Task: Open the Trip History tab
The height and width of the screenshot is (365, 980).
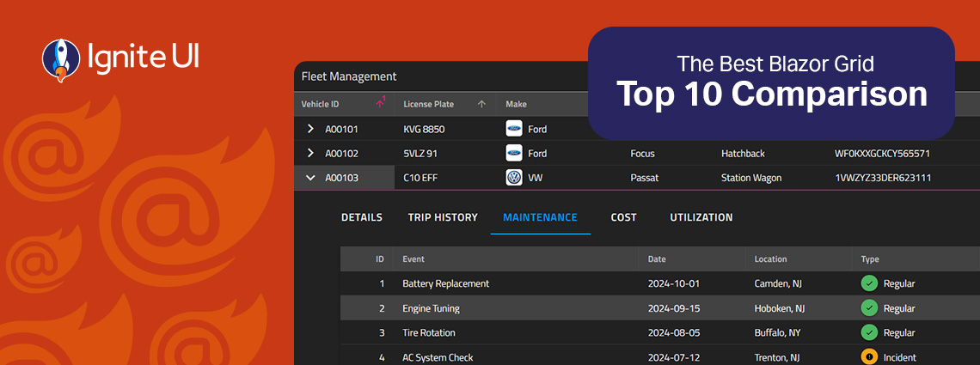Action: click(443, 217)
